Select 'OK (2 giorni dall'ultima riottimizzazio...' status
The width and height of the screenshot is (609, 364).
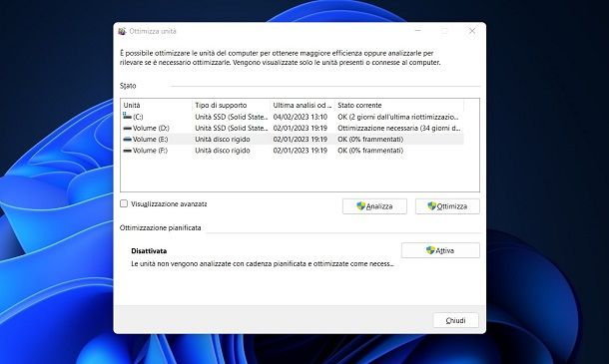[398, 117]
